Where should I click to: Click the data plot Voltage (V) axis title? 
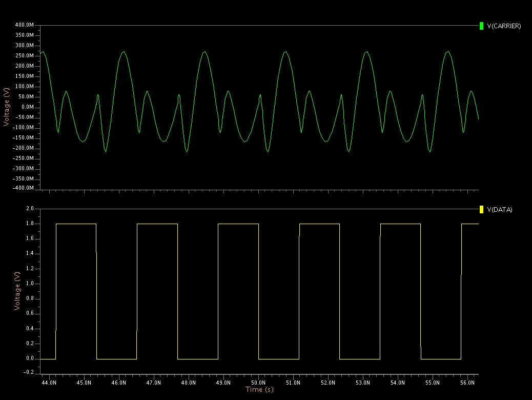pos(17,291)
